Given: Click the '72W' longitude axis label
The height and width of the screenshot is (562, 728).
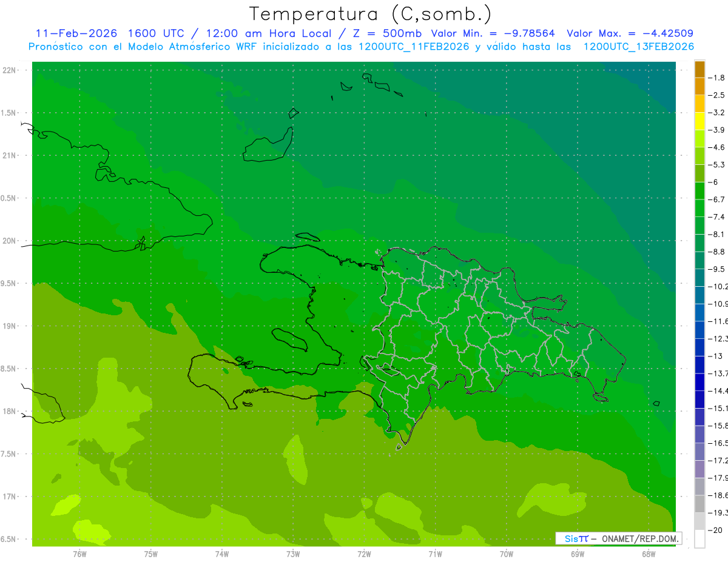Looking at the screenshot, I should pos(364,554).
